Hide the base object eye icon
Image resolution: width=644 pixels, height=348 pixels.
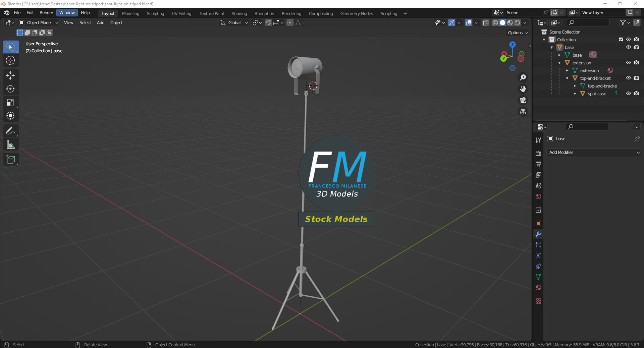(x=629, y=47)
